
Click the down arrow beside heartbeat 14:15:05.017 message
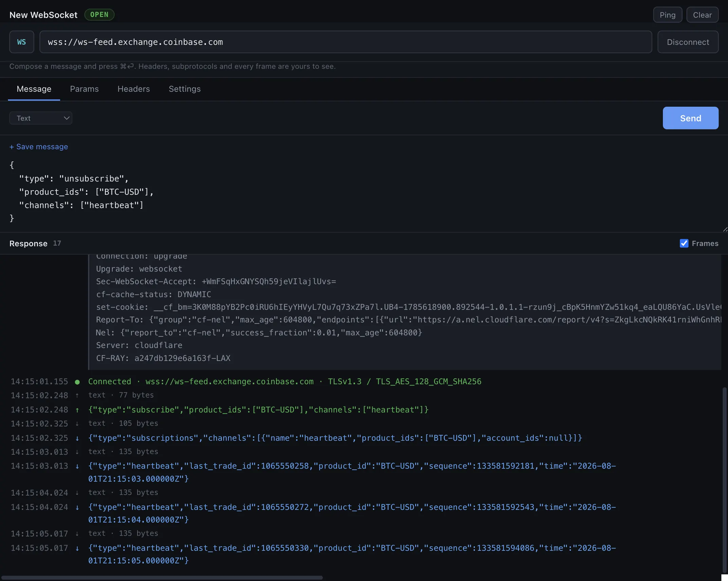coord(77,548)
